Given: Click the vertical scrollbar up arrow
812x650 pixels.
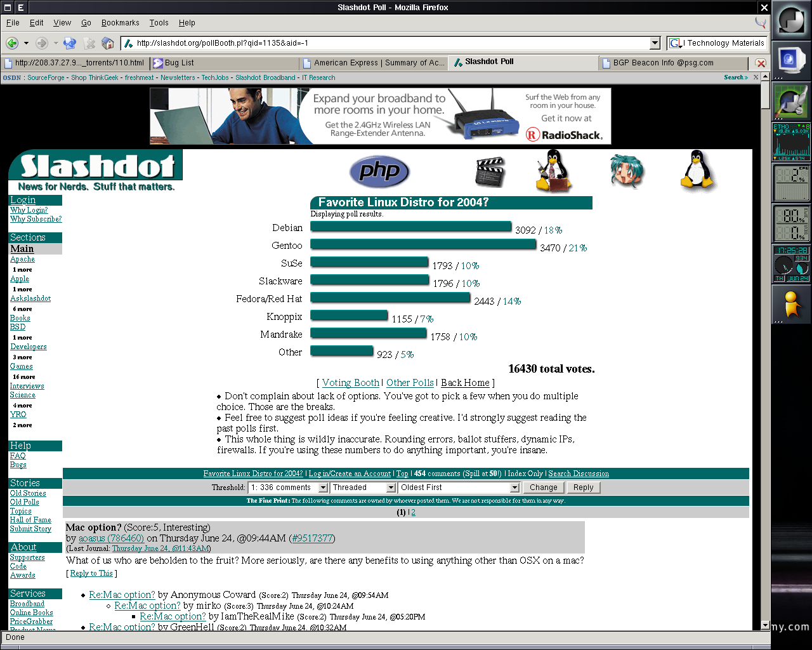Looking at the screenshot, I should pyautogui.click(x=766, y=77).
